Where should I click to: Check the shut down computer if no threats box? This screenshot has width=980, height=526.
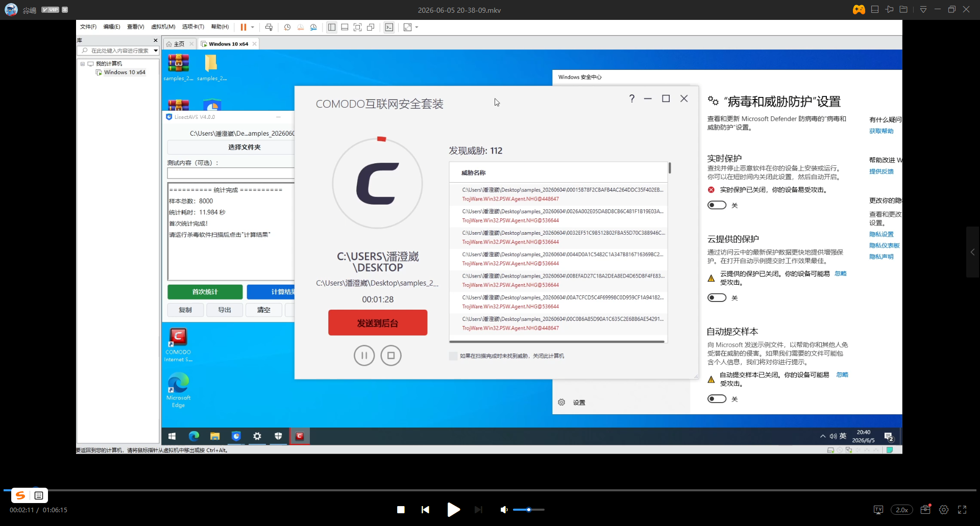[453, 356]
